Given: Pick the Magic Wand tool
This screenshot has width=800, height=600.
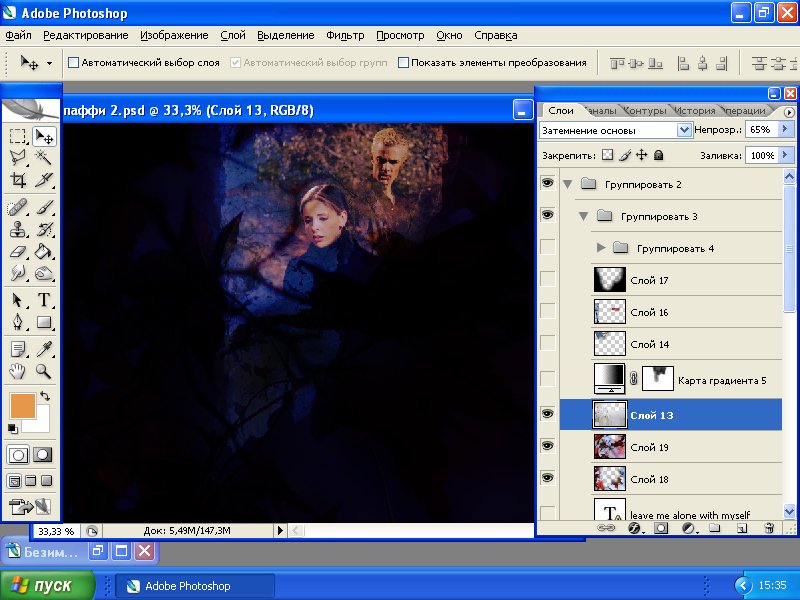Looking at the screenshot, I should [44, 158].
